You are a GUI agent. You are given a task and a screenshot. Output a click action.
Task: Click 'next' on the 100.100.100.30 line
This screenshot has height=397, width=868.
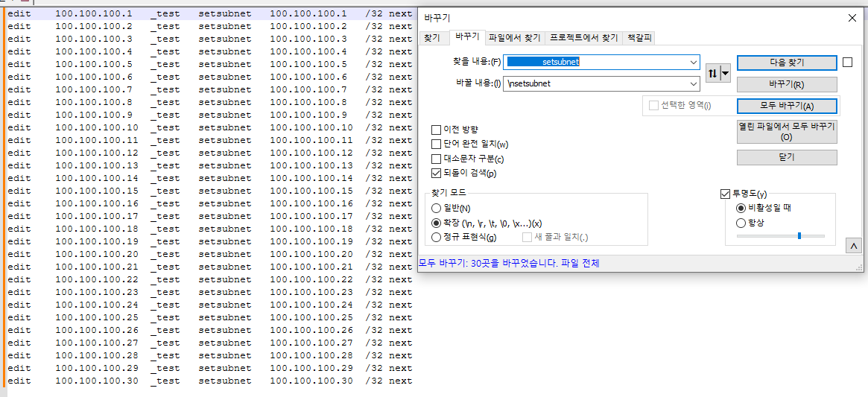400,381
